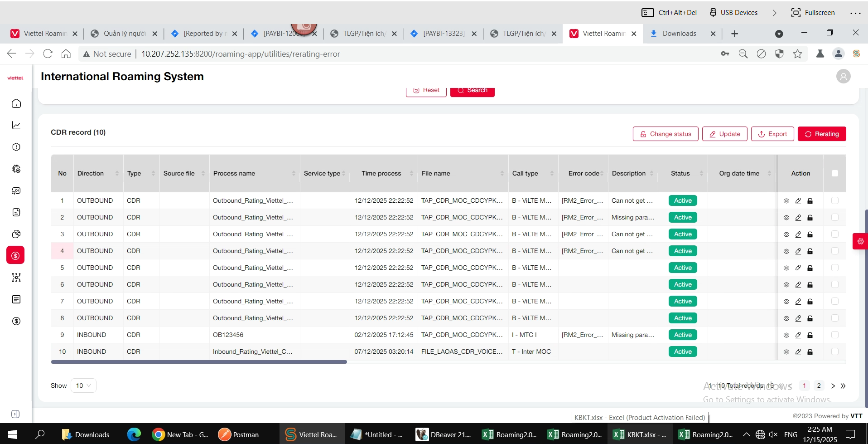
Task: Open the red floating settings gear
Action: 860,241
